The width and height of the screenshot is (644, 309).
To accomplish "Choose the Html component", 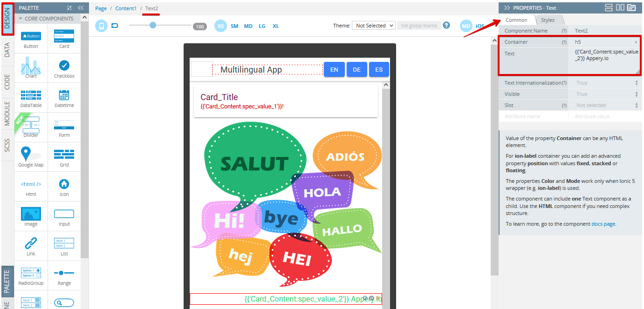I will (31, 187).
